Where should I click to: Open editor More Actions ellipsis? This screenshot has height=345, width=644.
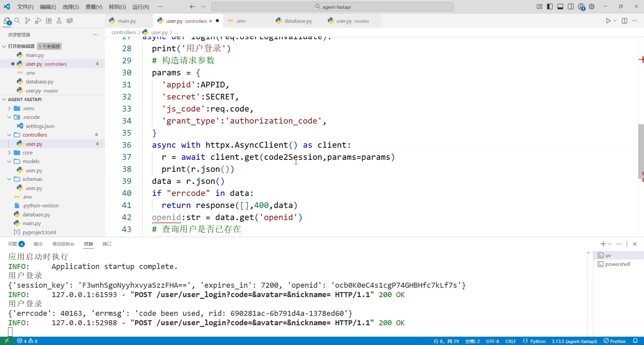[635, 21]
